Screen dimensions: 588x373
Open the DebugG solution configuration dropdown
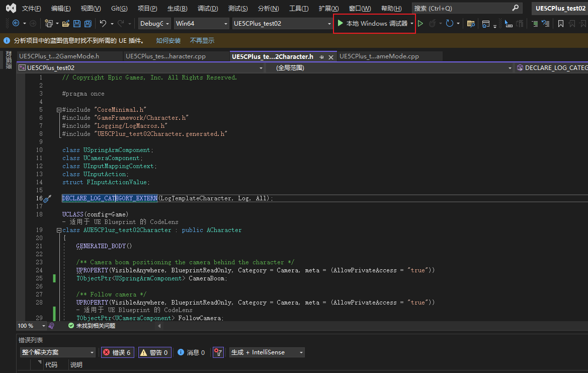coord(154,23)
